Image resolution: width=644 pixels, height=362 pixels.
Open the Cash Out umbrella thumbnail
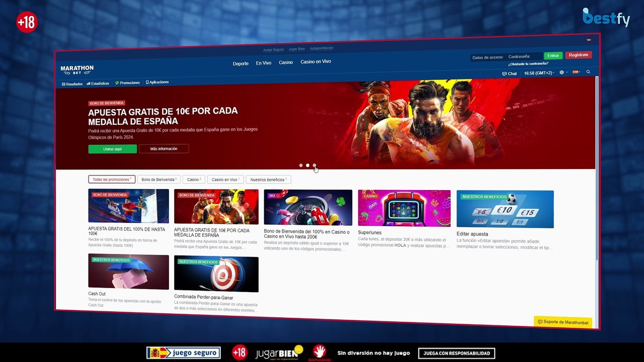click(128, 271)
